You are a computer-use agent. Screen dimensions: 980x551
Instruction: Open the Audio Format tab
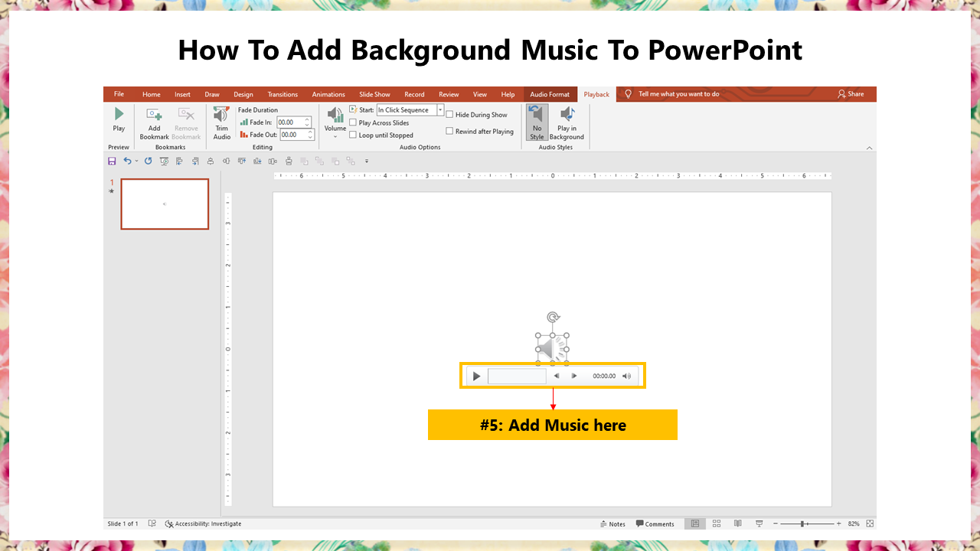coord(550,94)
